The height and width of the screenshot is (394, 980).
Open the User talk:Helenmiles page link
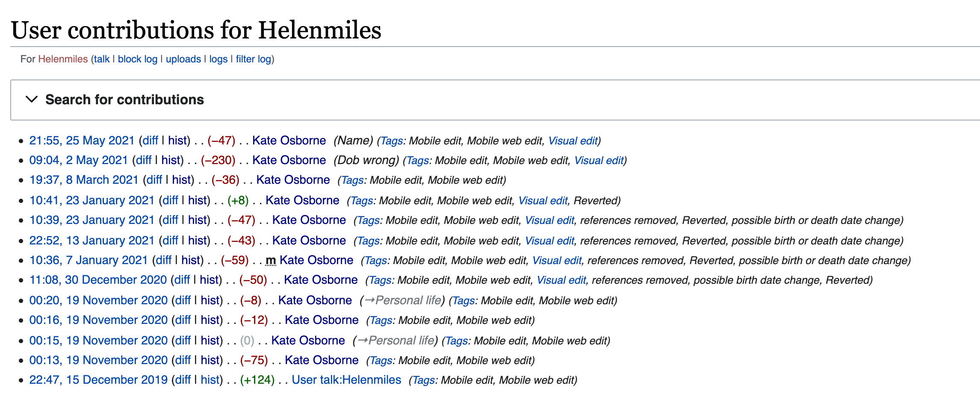pyautogui.click(x=346, y=380)
